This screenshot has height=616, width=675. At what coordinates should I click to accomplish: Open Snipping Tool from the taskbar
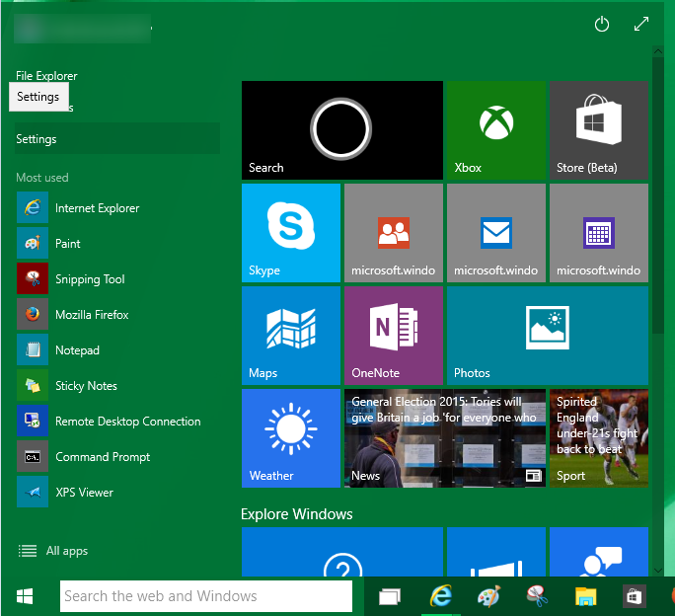(x=537, y=596)
